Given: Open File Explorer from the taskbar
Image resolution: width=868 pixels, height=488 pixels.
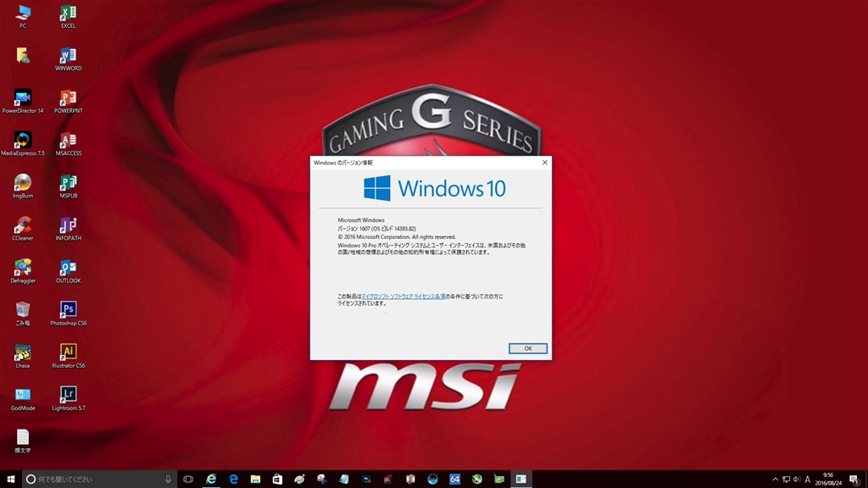Looking at the screenshot, I should click(255, 480).
